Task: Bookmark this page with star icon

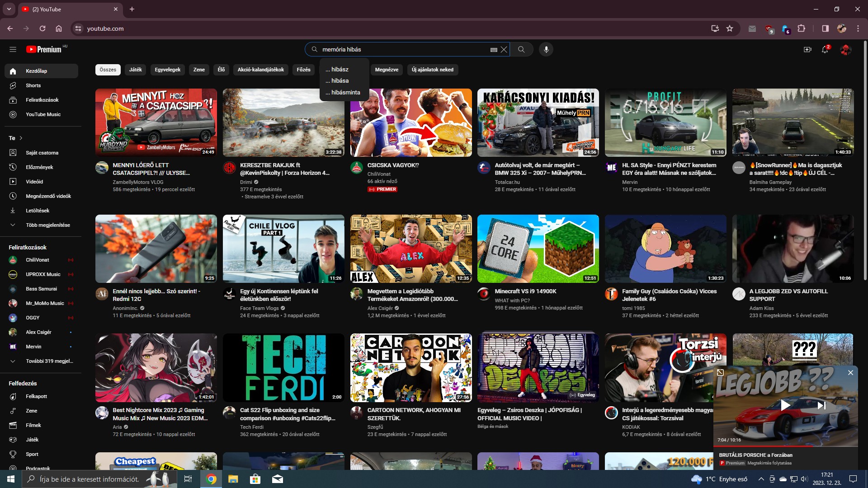Action: [x=730, y=28]
